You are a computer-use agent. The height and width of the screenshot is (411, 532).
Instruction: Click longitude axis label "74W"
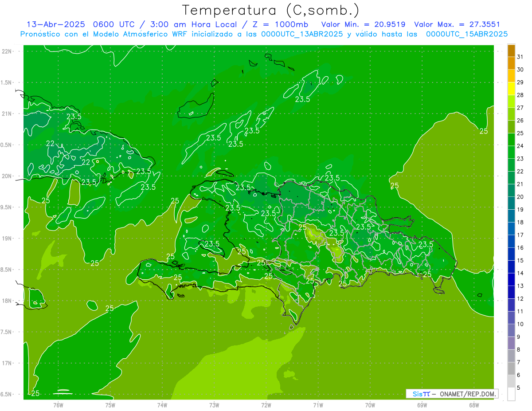[162, 405]
